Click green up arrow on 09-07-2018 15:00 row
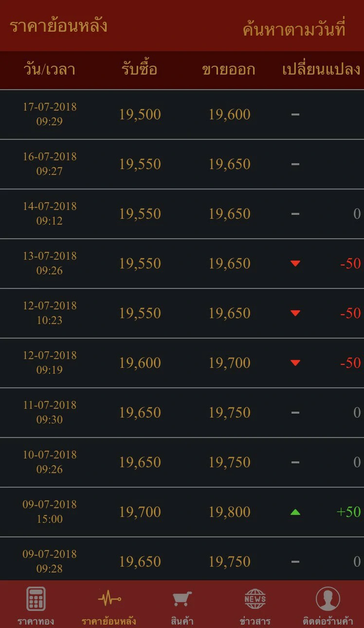Viewport: 364px width, 628px height. pos(295,512)
